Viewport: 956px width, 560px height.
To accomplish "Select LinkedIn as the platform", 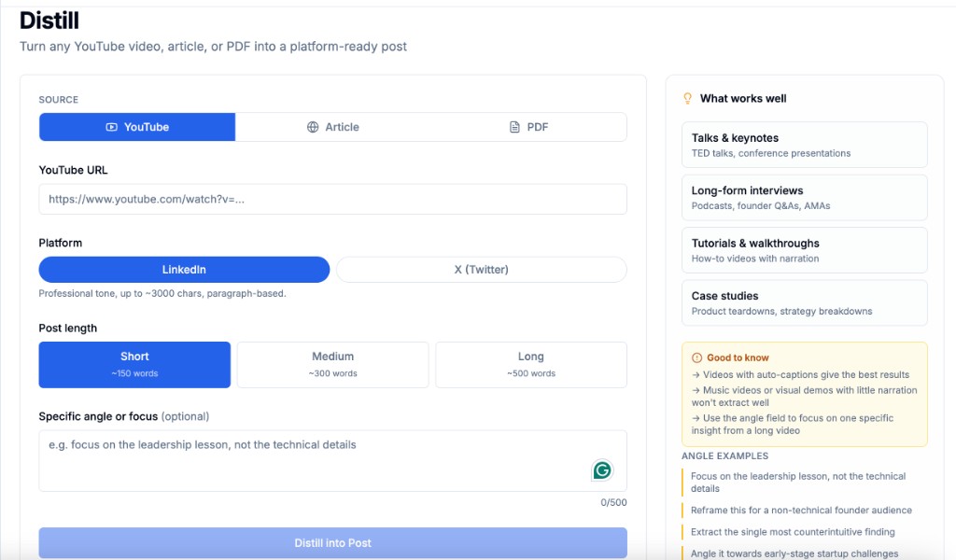I will (184, 270).
